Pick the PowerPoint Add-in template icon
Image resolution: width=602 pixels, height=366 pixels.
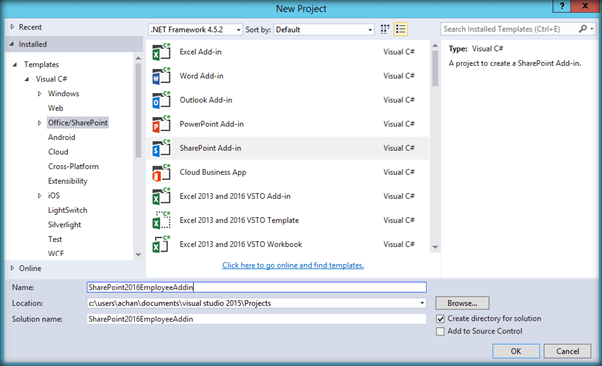click(161, 124)
